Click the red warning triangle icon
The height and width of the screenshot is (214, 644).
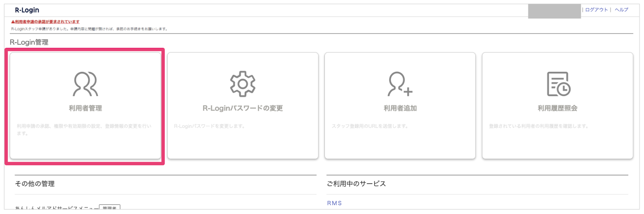point(13,22)
